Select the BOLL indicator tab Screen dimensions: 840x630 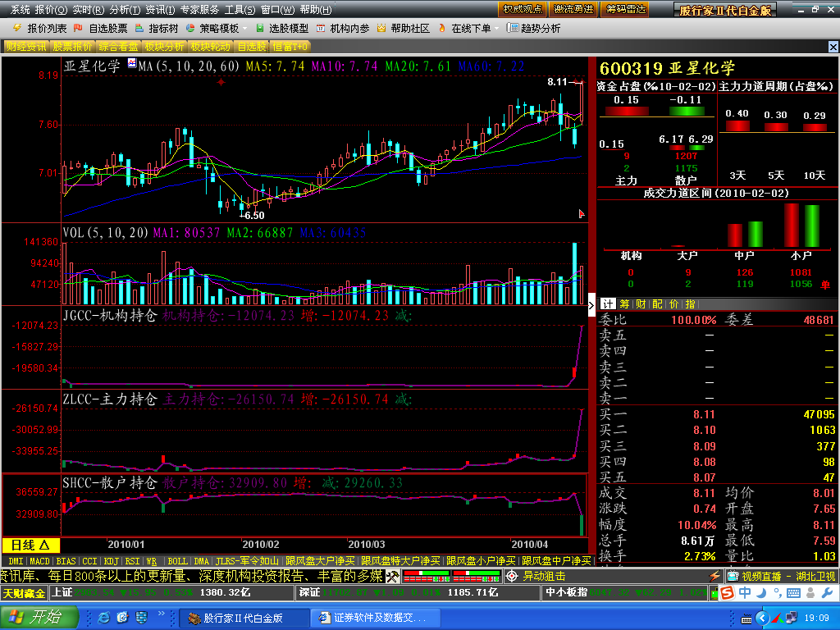[177, 561]
